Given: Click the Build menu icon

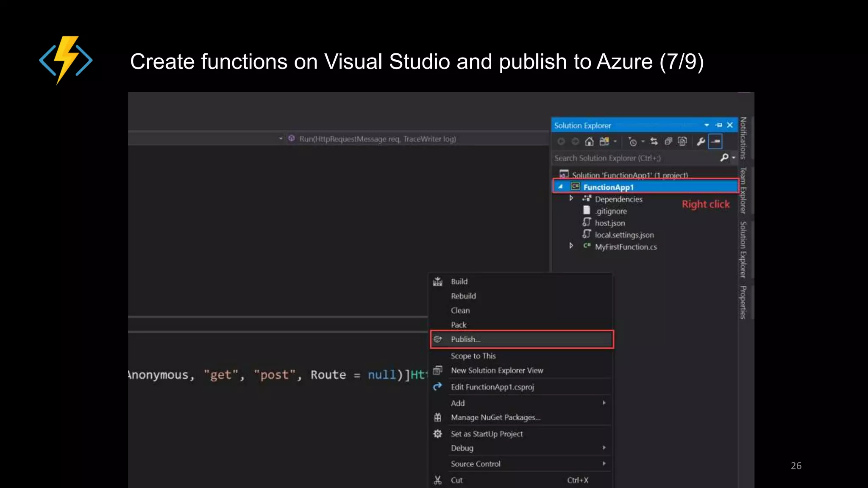Looking at the screenshot, I should [438, 281].
